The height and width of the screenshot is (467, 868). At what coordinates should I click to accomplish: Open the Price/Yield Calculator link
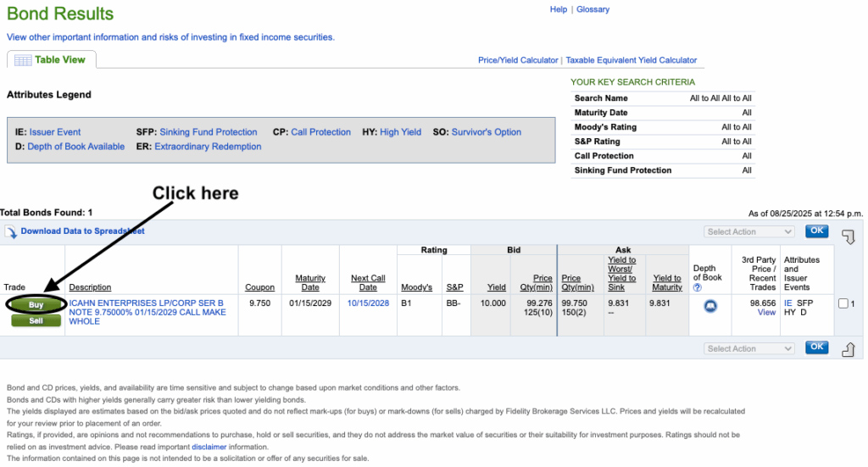pos(518,60)
